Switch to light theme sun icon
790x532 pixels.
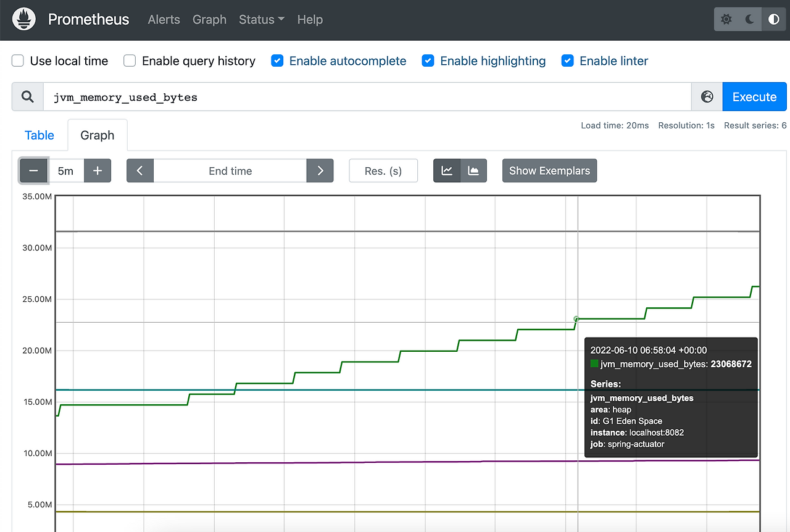click(x=726, y=20)
